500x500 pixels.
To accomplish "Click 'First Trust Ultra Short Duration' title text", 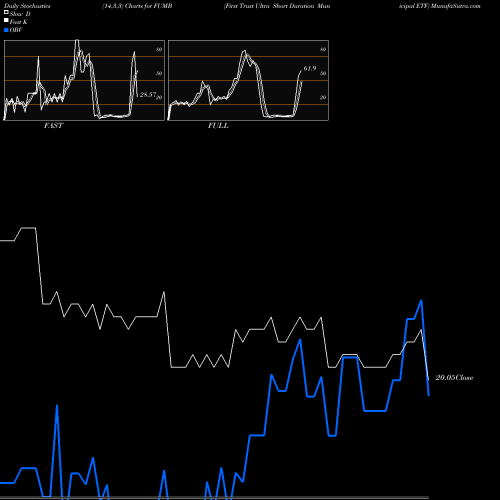I will [x=270, y=6].
